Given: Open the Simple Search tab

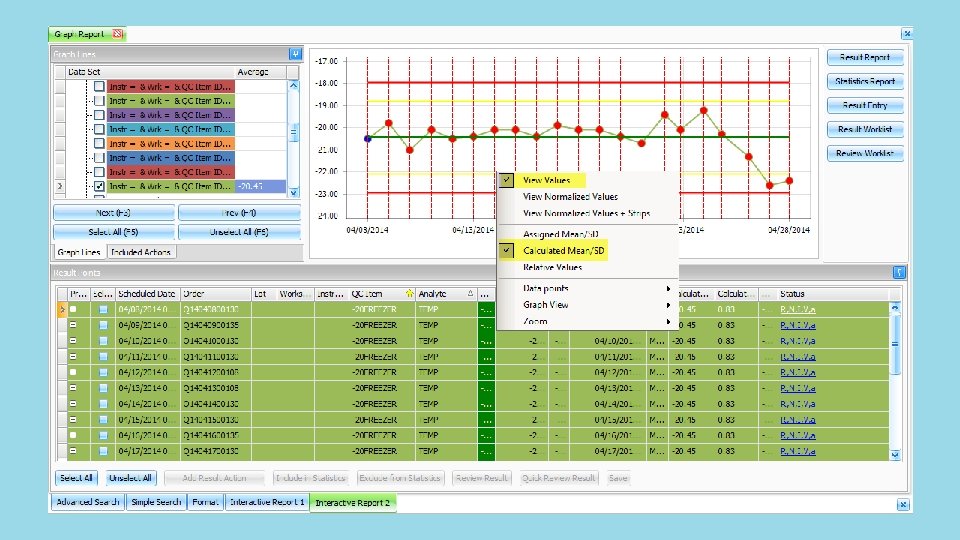Looking at the screenshot, I should (x=156, y=502).
